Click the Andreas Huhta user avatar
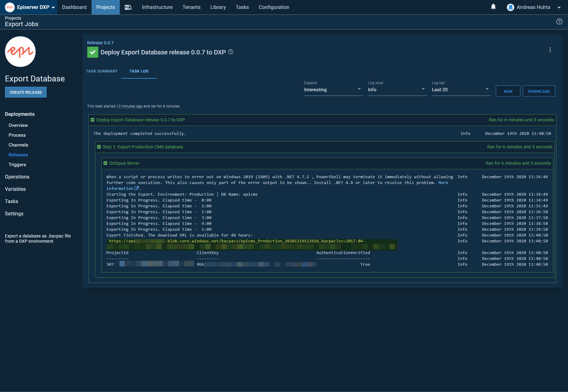The width and height of the screenshot is (568, 392). 510,7
